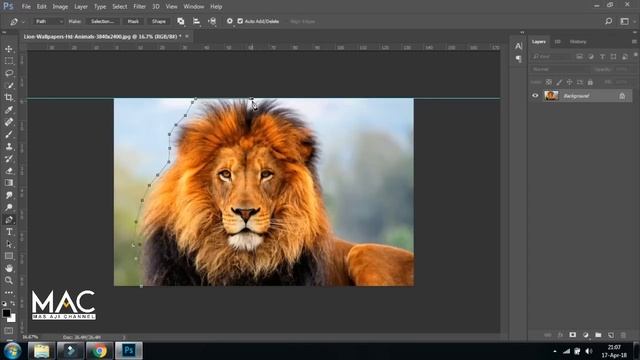Open the Paragraph panel icon

(x=518, y=59)
